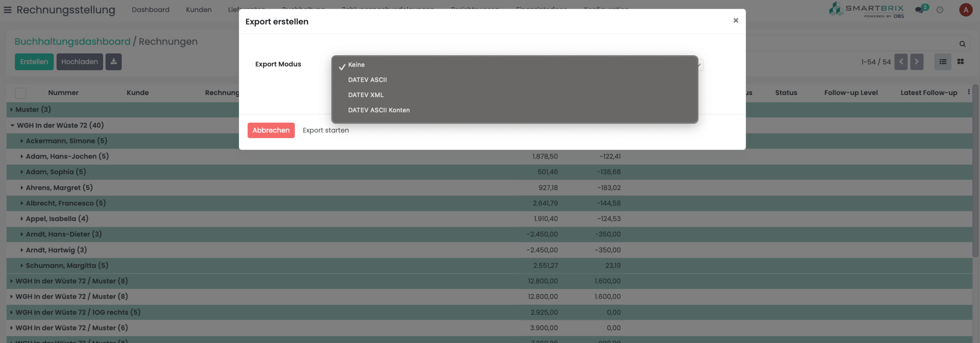Sort by Follow-up Level column header
Viewport: 980px width, 343px height.
click(x=851, y=93)
